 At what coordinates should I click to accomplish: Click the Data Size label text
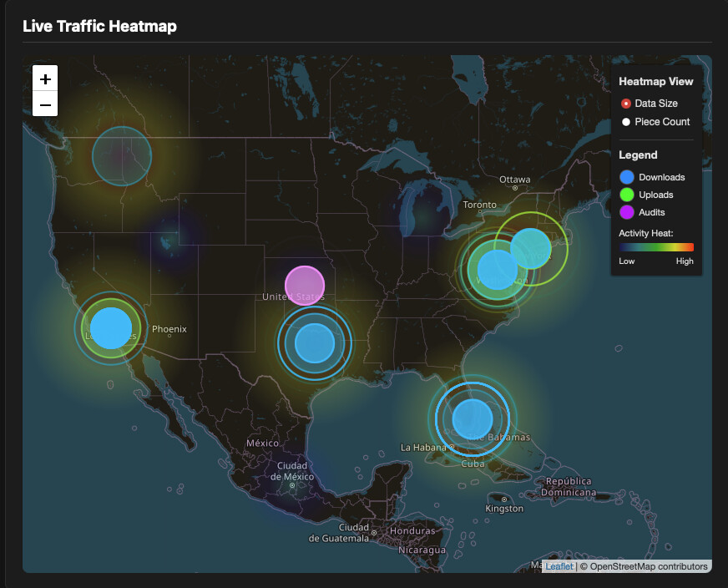tap(656, 104)
